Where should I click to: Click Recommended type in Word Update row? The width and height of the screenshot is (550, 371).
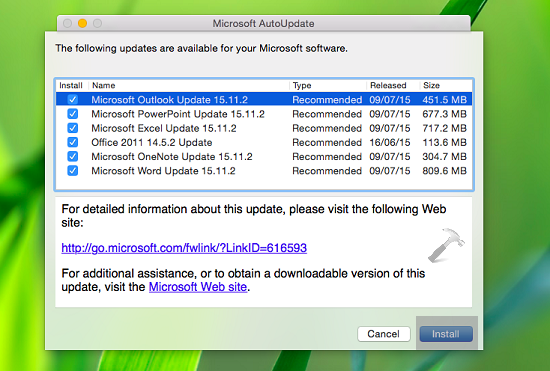tap(327, 171)
